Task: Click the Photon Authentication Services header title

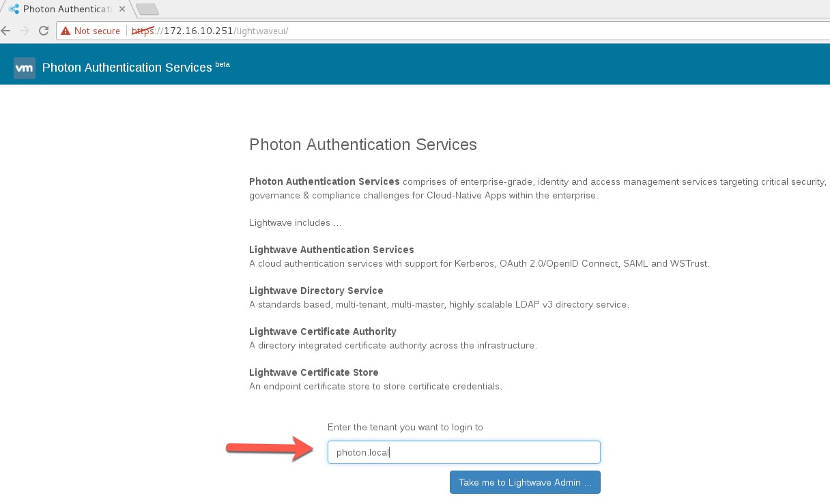Action: 127,68
